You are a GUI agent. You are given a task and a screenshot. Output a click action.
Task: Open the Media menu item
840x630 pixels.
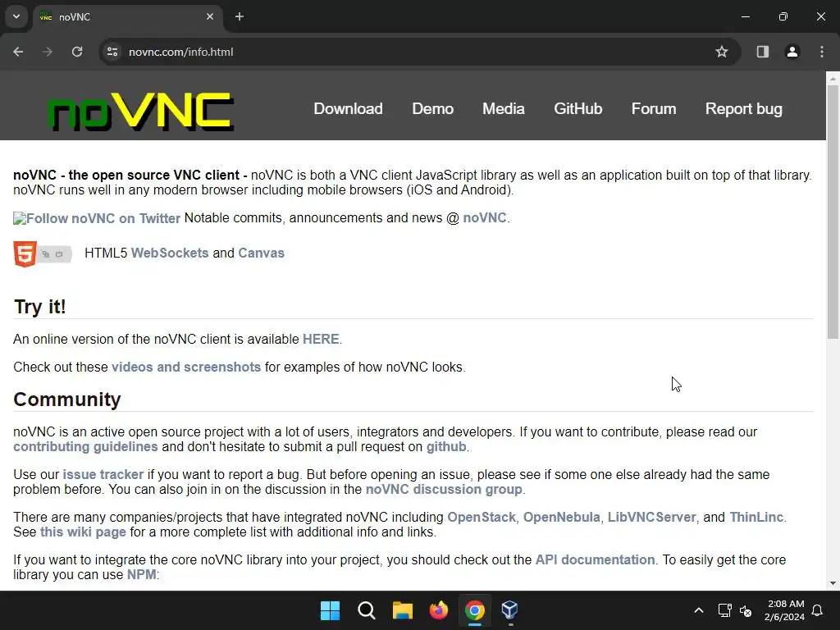pyautogui.click(x=504, y=109)
